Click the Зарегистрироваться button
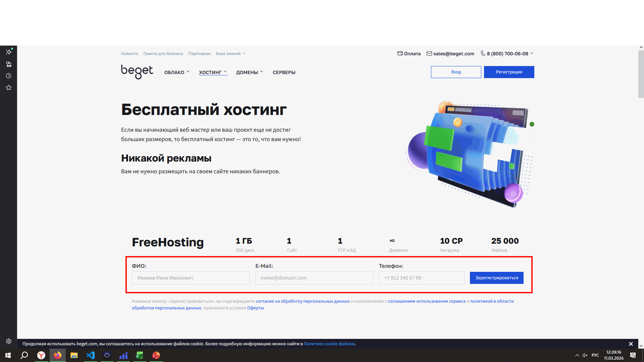Viewport: 644px width, 362px height. 497,278
